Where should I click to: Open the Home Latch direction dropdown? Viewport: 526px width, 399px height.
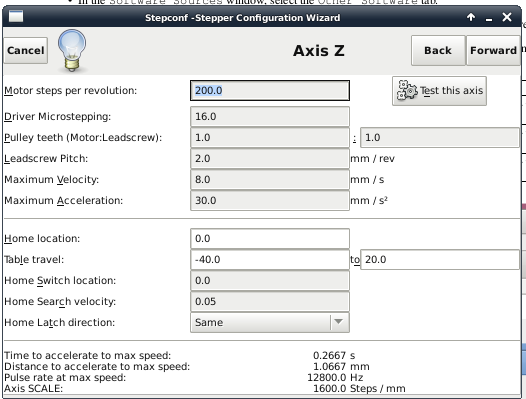[x=270, y=322]
